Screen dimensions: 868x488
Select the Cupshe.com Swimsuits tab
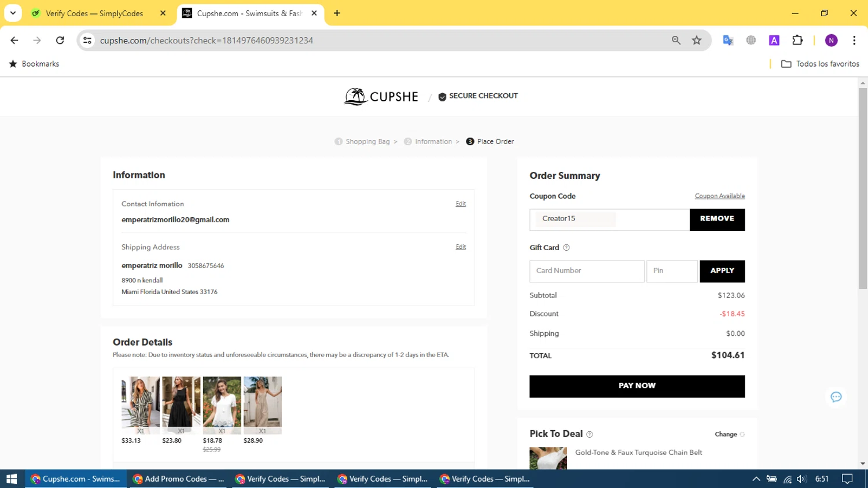tap(250, 13)
